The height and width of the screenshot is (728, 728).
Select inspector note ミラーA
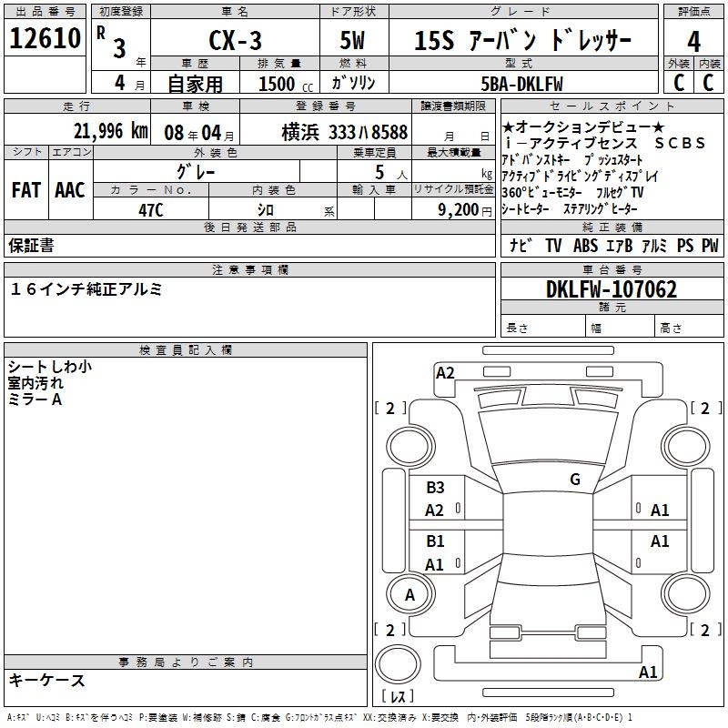35,399
